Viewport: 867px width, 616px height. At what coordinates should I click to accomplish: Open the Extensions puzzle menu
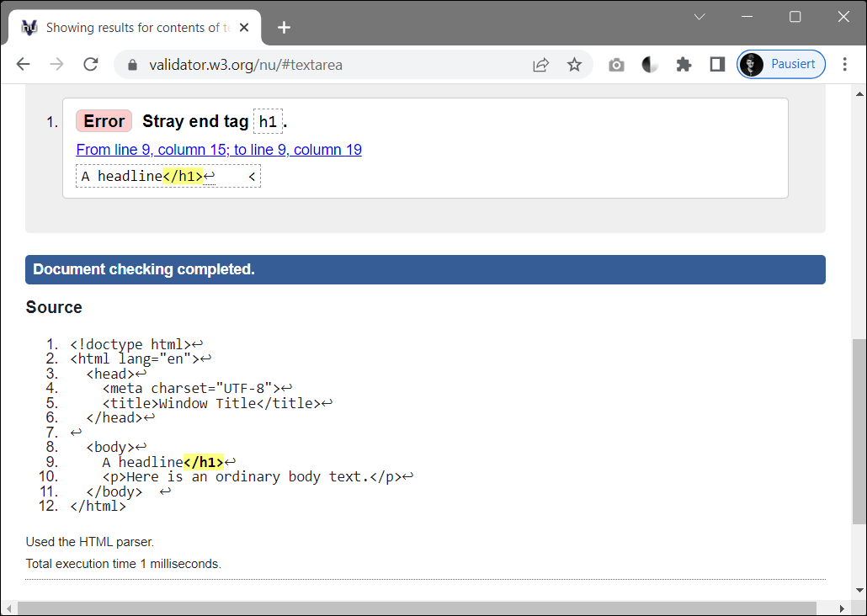tap(683, 65)
